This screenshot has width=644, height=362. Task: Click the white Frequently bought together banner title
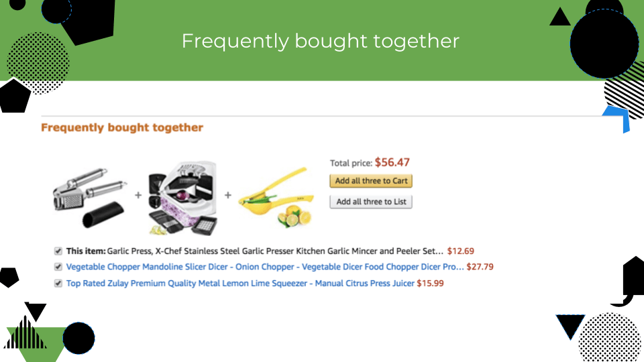pyautogui.click(x=321, y=41)
